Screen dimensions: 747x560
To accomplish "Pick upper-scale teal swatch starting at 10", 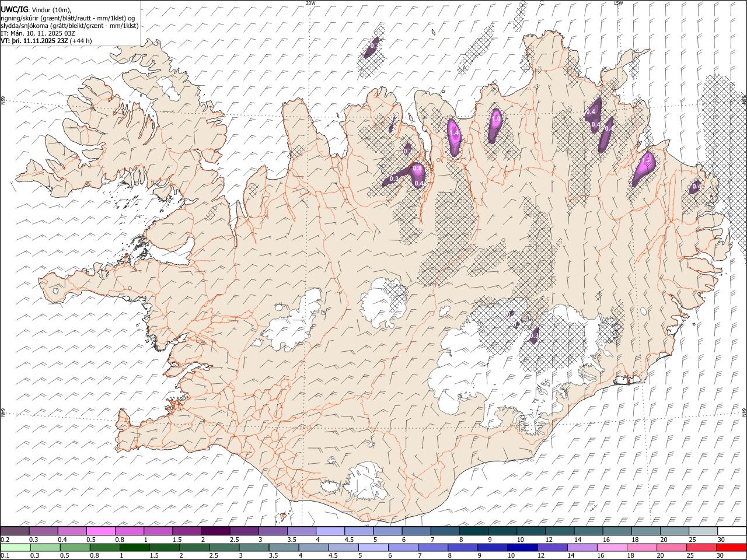I will (x=531, y=531).
